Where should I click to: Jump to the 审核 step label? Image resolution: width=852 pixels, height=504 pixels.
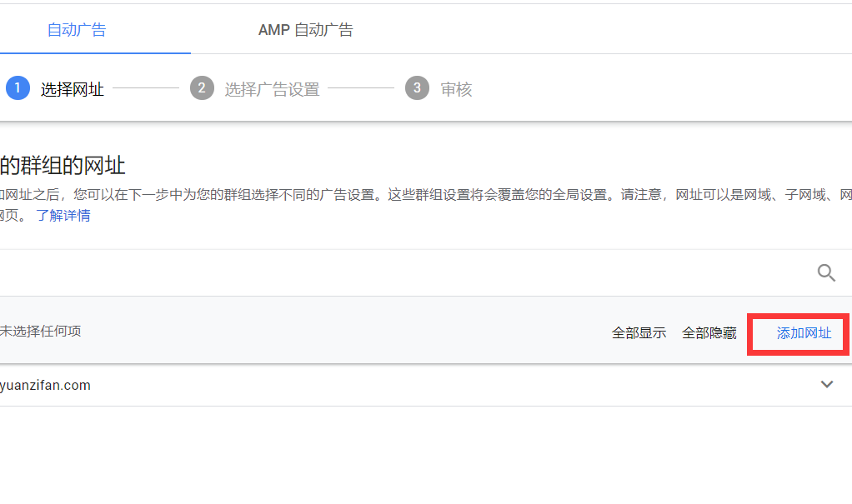coord(456,90)
